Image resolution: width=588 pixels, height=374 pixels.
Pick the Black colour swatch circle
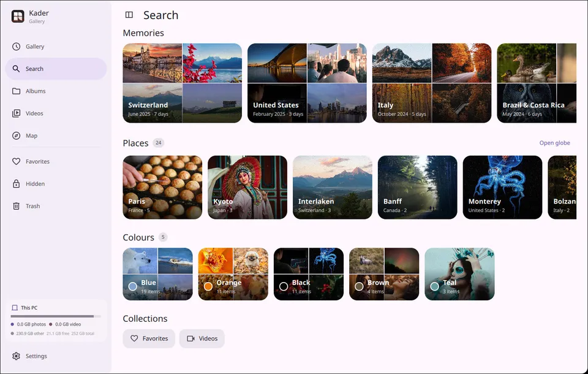click(x=284, y=286)
